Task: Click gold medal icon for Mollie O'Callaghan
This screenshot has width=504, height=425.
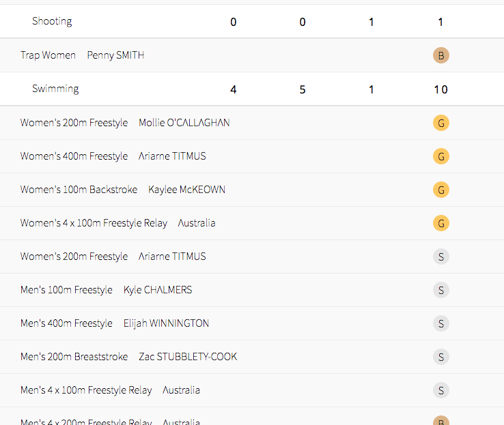Action: 440,123
